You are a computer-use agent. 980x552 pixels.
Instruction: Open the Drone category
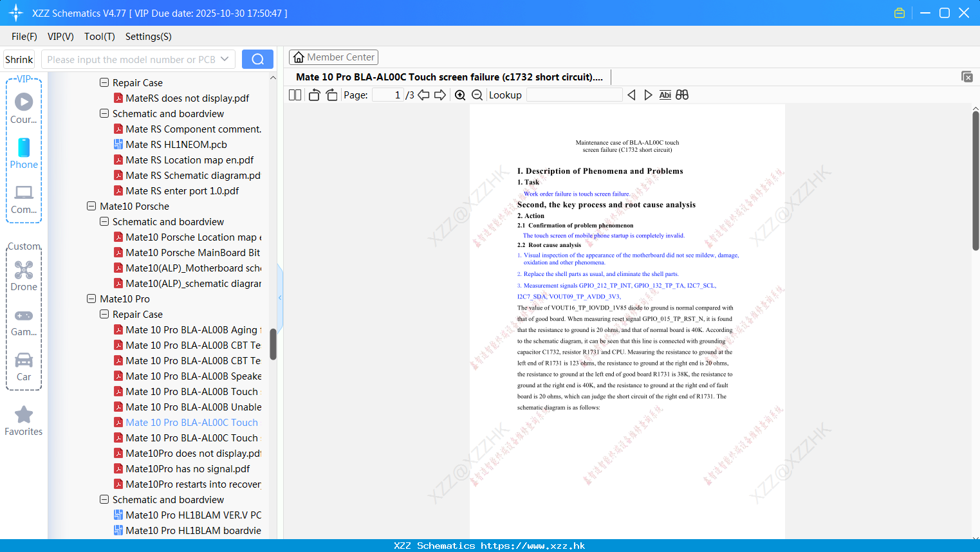(x=24, y=276)
